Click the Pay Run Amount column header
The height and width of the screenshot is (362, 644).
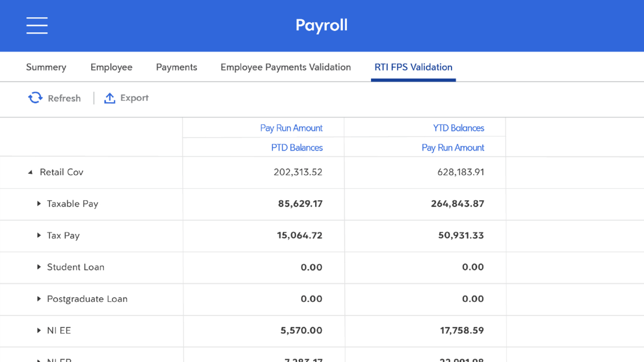coord(291,128)
